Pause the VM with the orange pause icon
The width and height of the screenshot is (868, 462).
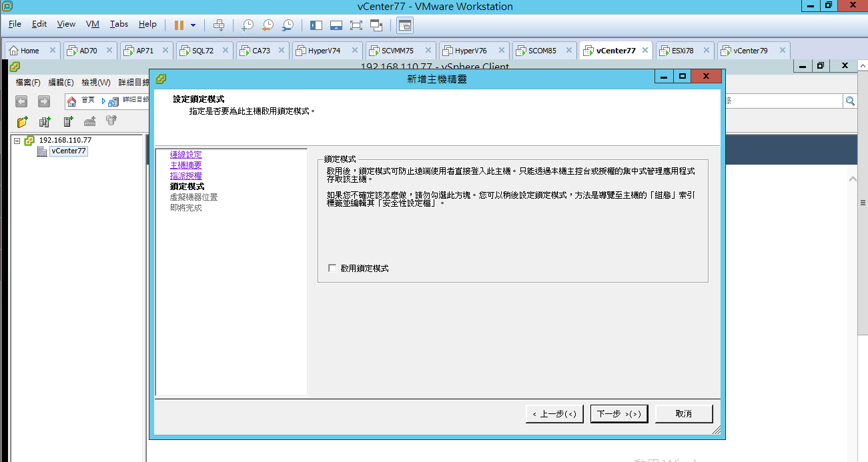[179, 25]
